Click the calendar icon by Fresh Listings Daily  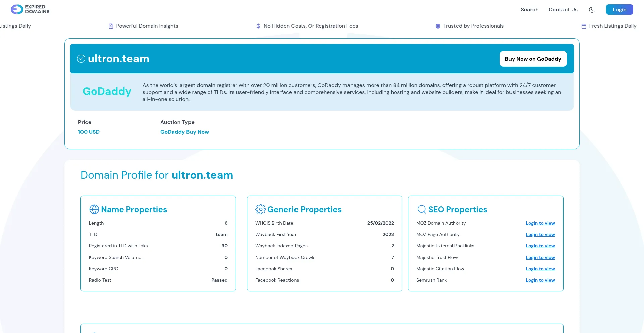point(584,26)
